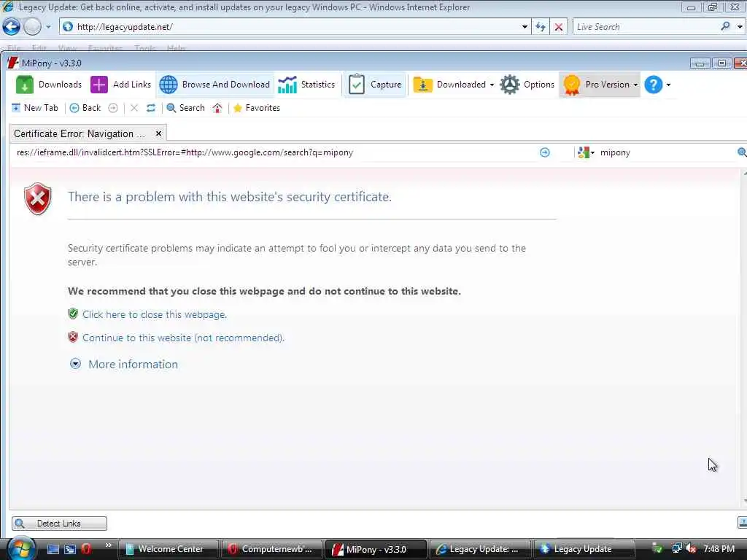This screenshot has width=747, height=560.
Task: Click the Capture clipboard icon
Action: (356, 85)
